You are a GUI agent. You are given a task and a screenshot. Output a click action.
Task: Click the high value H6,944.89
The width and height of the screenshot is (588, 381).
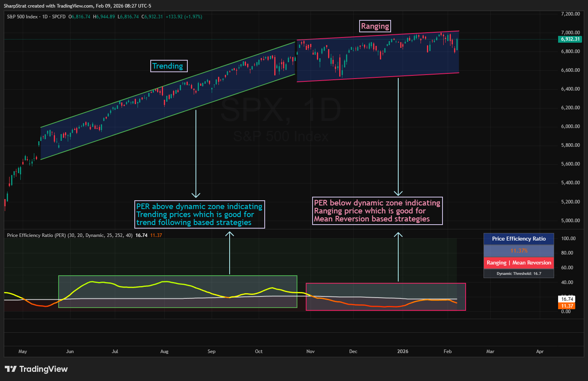click(104, 17)
